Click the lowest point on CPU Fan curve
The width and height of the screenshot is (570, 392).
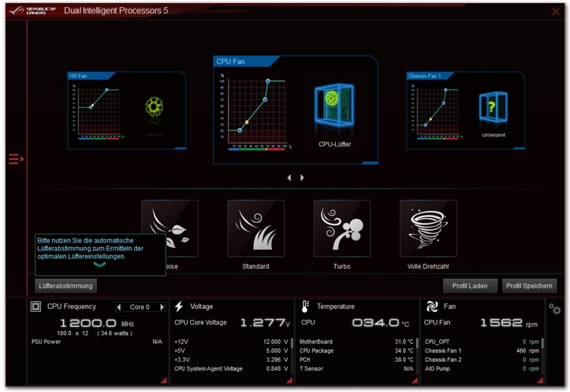[x=239, y=130]
